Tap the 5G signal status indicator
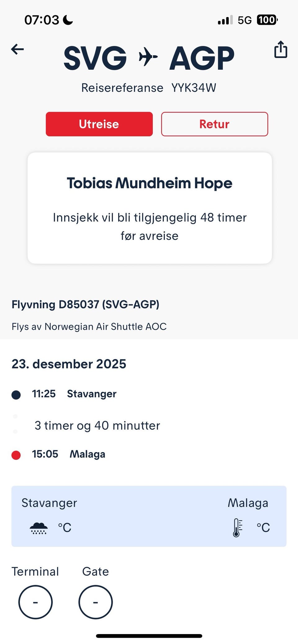The height and width of the screenshot is (644, 298). pos(244,20)
